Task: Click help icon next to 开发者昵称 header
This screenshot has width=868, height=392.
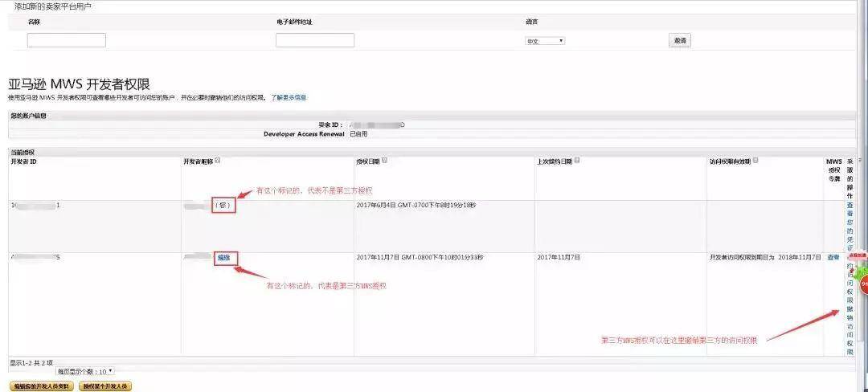Action: (x=218, y=161)
